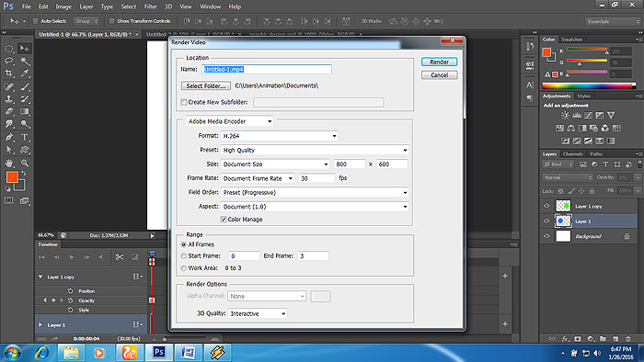The width and height of the screenshot is (644, 362).
Task: Toggle Show Transform Controls checkbox
Action: pos(111,21)
